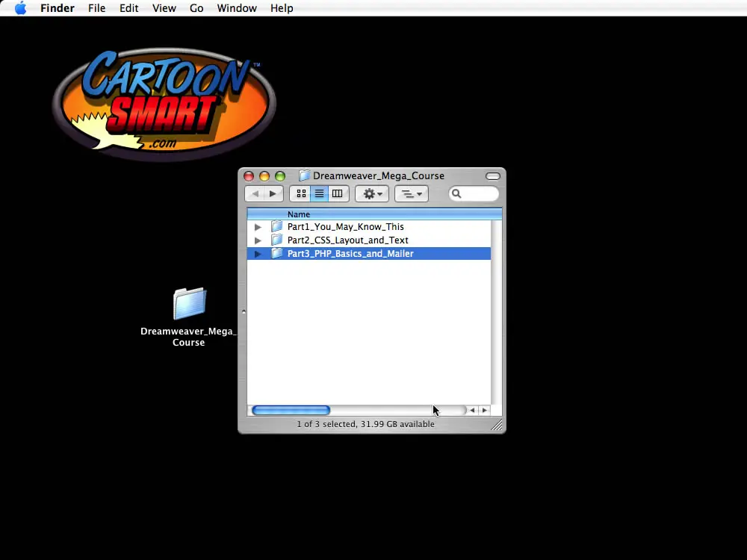Image resolution: width=747 pixels, height=560 pixels.
Task: Click the back navigation arrow
Action: (x=255, y=194)
